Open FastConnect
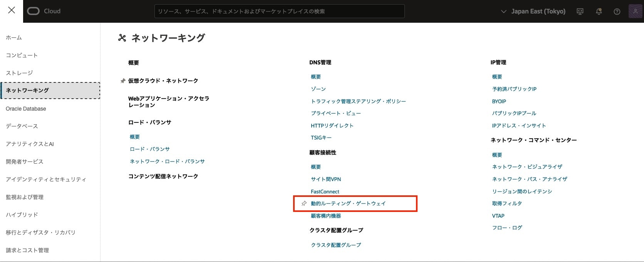 pyautogui.click(x=325, y=191)
